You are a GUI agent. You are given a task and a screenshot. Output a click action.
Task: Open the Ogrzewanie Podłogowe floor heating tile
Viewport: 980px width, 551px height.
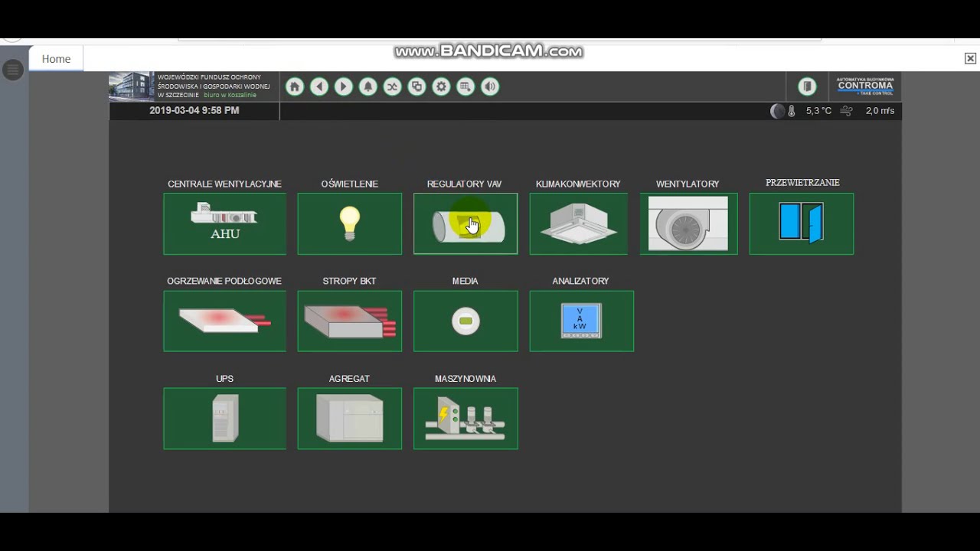tap(225, 321)
